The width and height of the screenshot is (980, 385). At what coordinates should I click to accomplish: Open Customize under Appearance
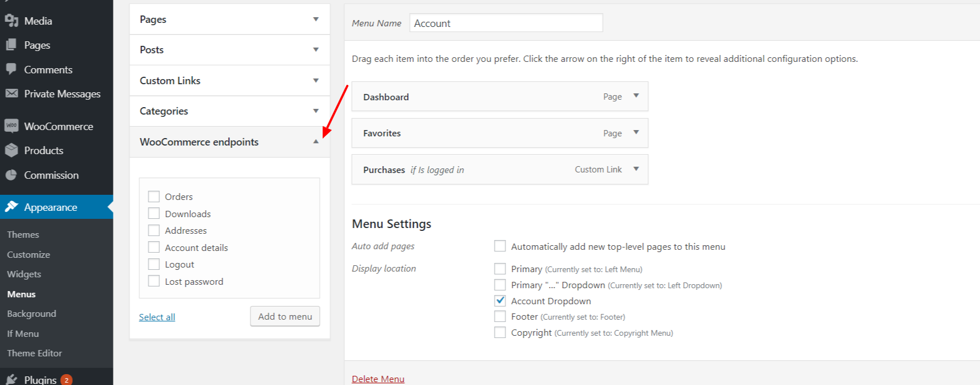pyautogui.click(x=29, y=254)
